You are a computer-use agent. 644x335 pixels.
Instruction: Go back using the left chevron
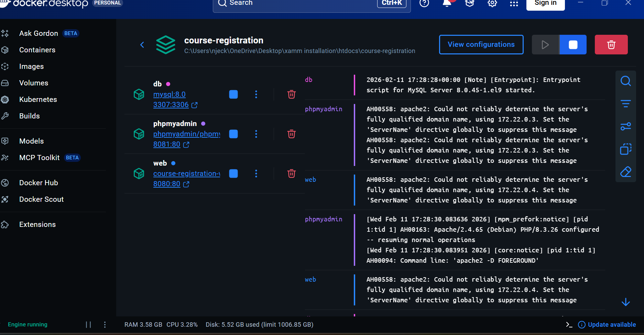pyautogui.click(x=142, y=45)
